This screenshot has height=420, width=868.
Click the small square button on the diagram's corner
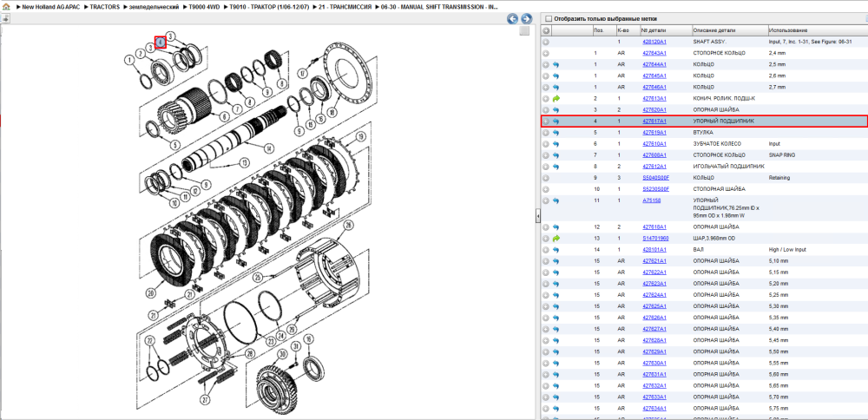[x=523, y=31]
